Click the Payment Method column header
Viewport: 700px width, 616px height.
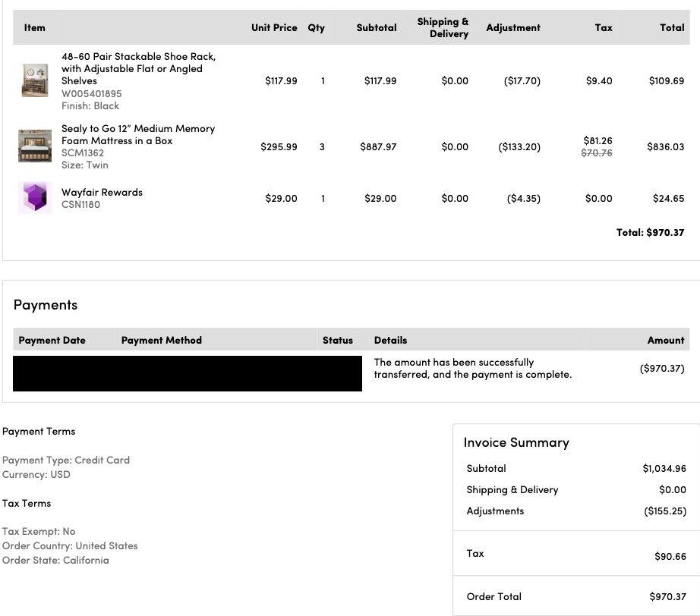[x=162, y=340]
